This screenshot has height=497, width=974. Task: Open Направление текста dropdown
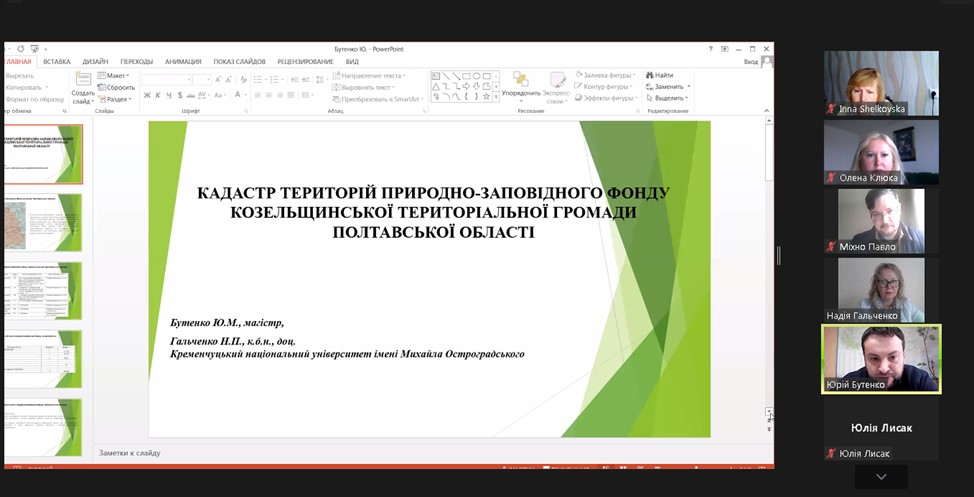(x=369, y=75)
